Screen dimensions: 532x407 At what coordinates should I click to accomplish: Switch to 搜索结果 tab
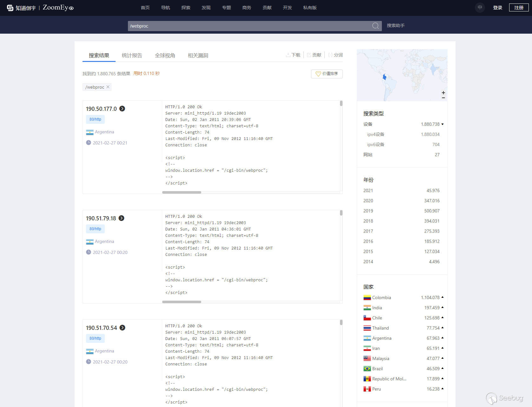click(99, 56)
